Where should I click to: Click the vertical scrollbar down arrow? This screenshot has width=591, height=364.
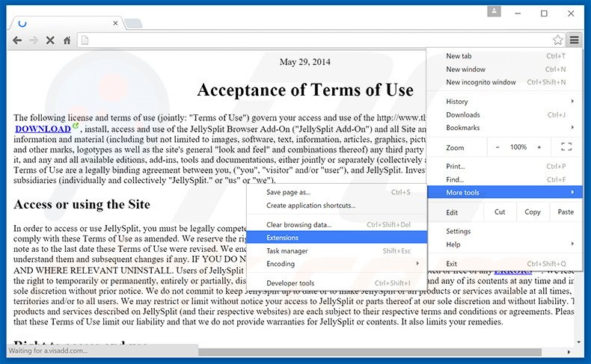[x=578, y=342]
